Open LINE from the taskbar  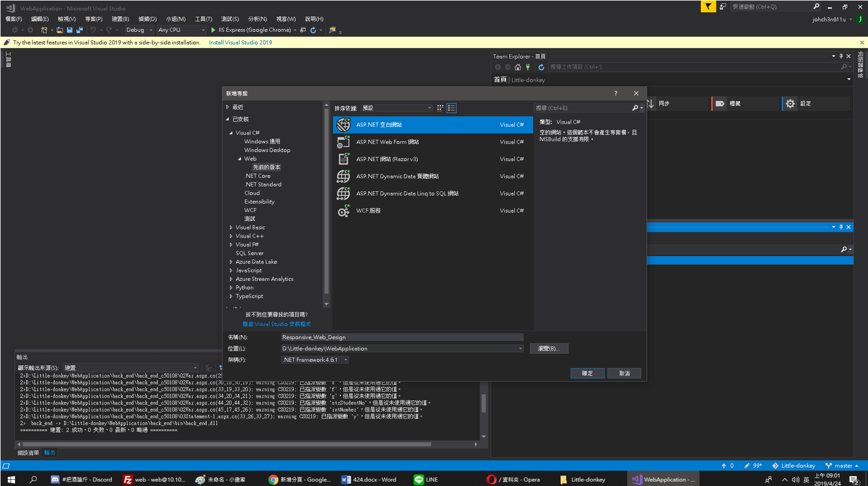click(x=426, y=479)
